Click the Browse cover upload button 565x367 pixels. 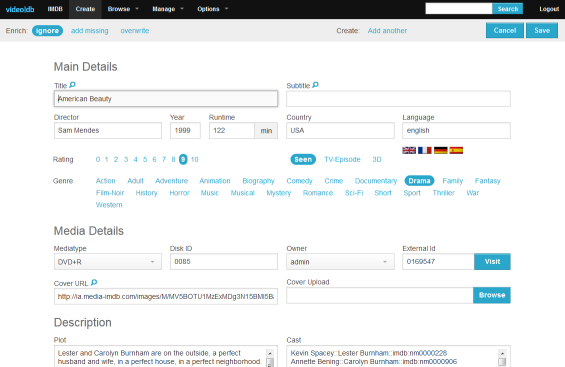492,295
